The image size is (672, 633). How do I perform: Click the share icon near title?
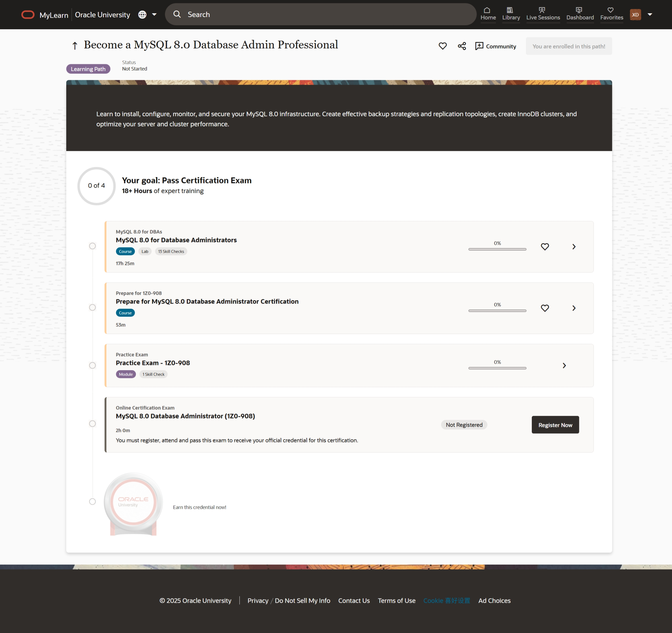point(462,46)
